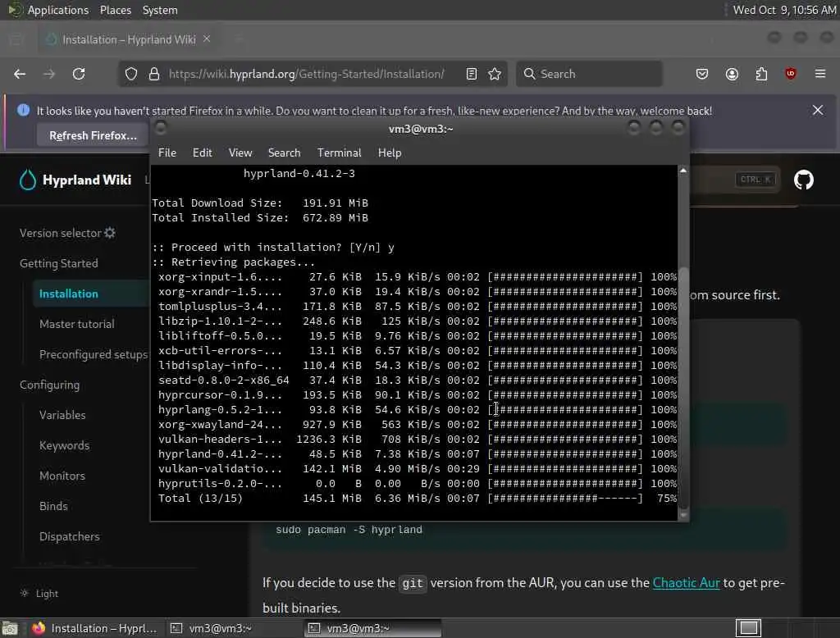Toggle the Light theme switch
Viewport: 840px width, 638px height.
pos(39,594)
